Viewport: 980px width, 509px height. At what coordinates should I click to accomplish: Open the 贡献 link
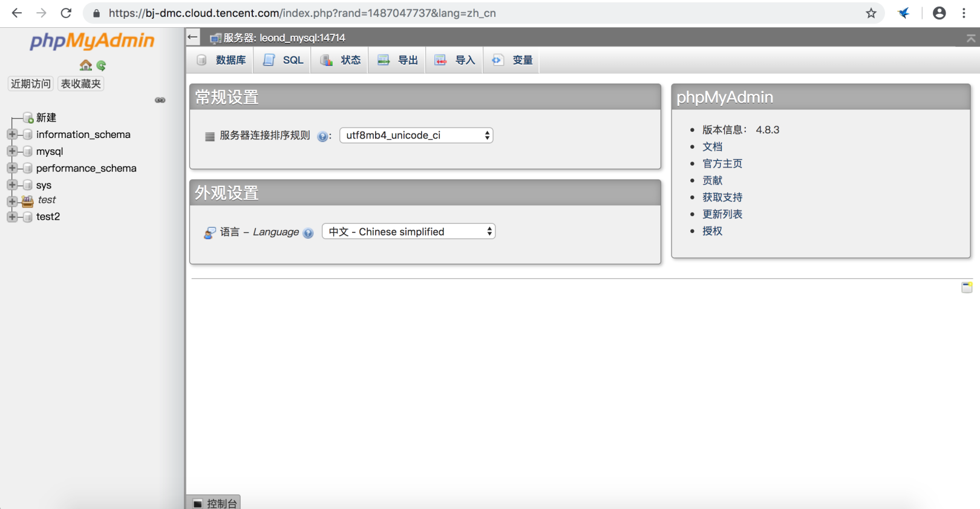pos(712,180)
